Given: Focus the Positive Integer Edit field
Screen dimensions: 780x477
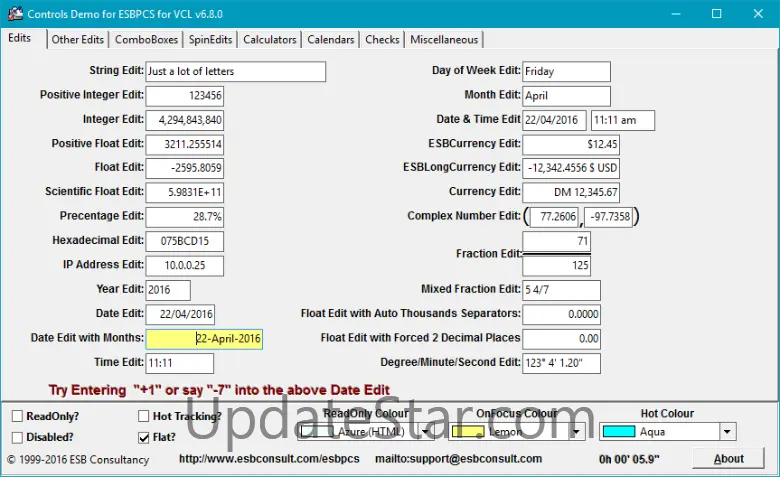Looking at the screenshot, I should point(185,96).
